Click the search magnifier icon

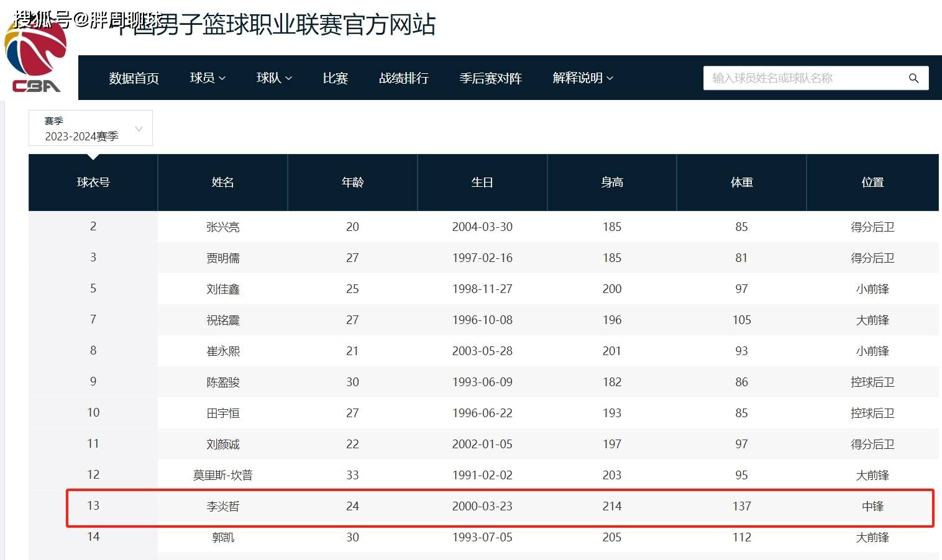tap(913, 78)
